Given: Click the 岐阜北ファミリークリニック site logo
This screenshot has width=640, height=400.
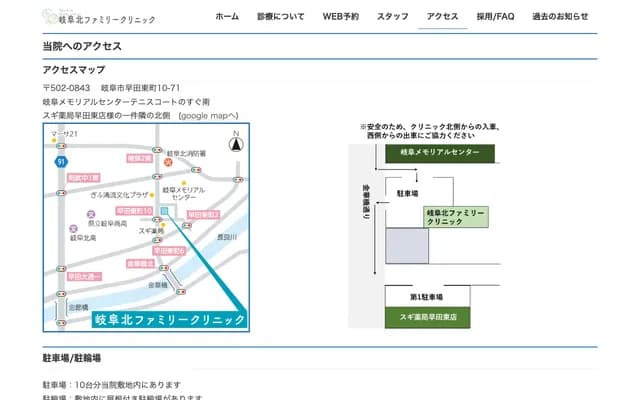Looking at the screenshot, I should 99,17.
